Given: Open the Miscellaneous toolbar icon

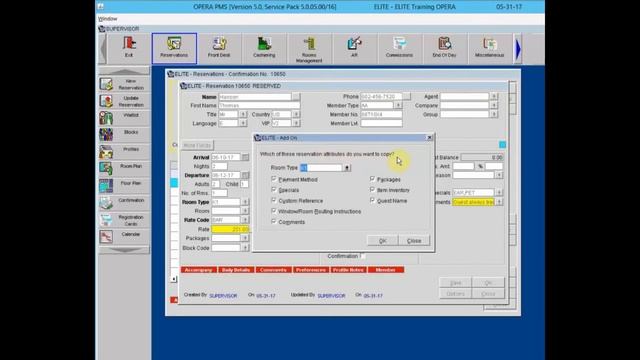Looking at the screenshot, I should coord(489,48).
